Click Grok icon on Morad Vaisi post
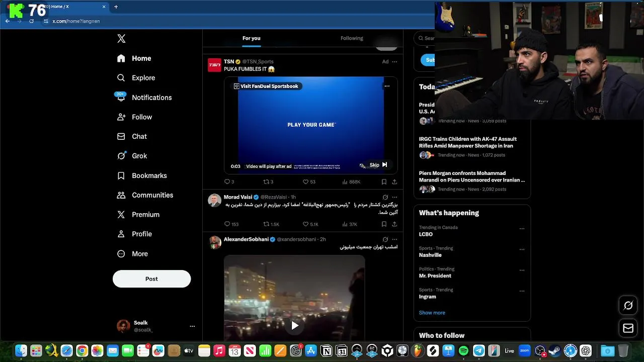The image size is (644, 362). point(385,197)
